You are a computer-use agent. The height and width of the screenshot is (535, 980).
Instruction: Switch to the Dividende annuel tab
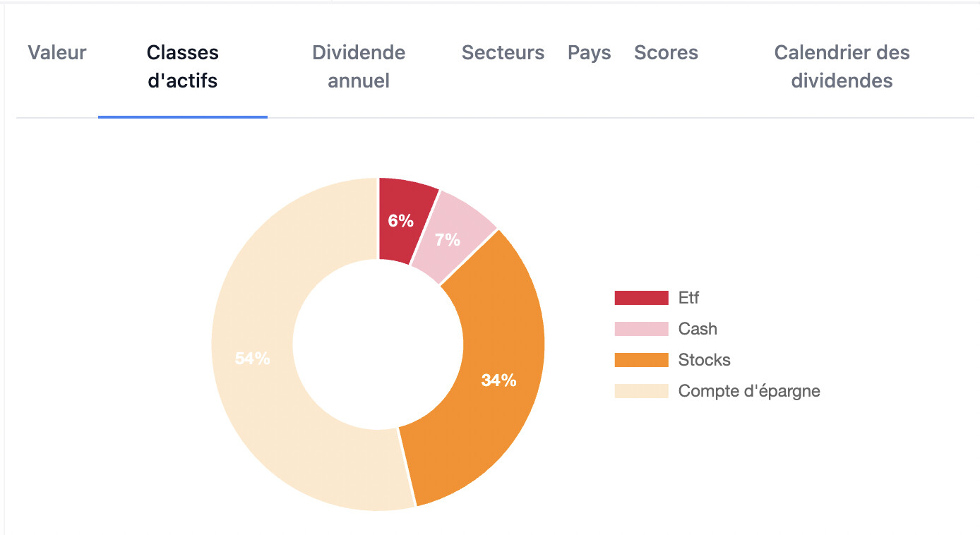[x=359, y=67]
